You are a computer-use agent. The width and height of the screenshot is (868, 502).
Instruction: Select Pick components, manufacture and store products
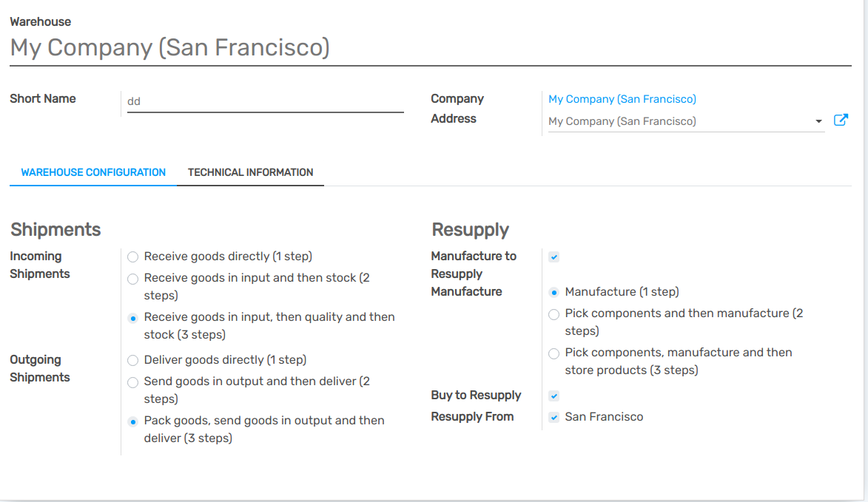[x=554, y=353]
